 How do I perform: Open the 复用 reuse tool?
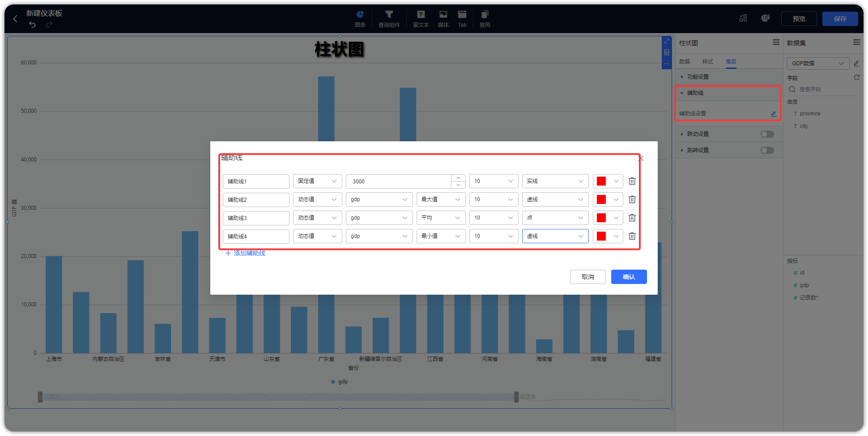click(x=485, y=19)
